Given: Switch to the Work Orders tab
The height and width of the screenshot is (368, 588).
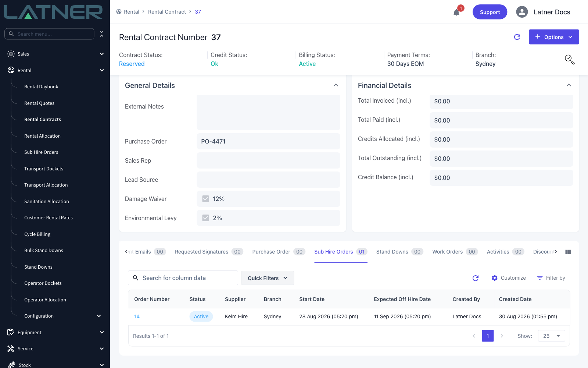Looking at the screenshot, I should pos(455,252).
